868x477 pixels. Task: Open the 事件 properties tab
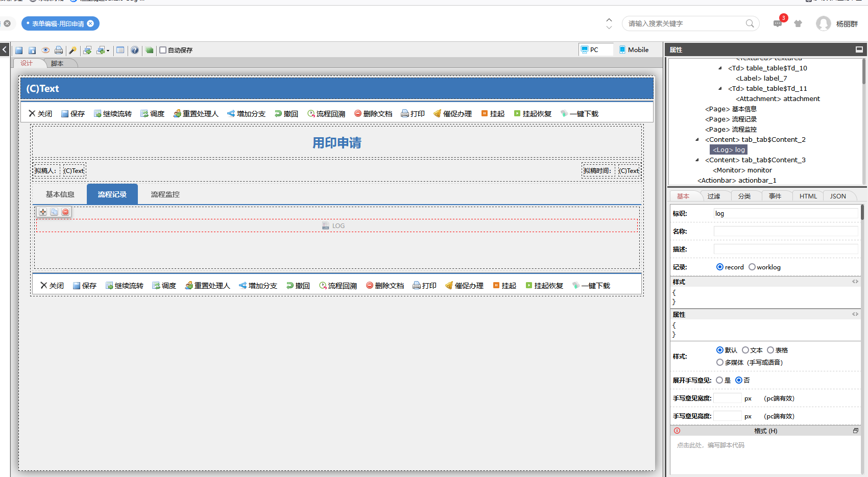coord(775,196)
